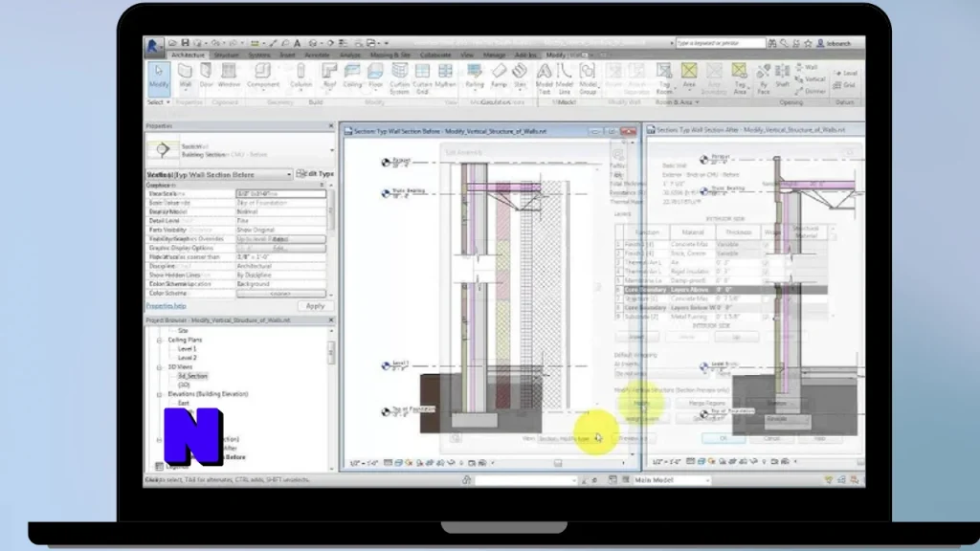Open the Annotate ribbon tab
980x551 pixels.
tap(317, 55)
